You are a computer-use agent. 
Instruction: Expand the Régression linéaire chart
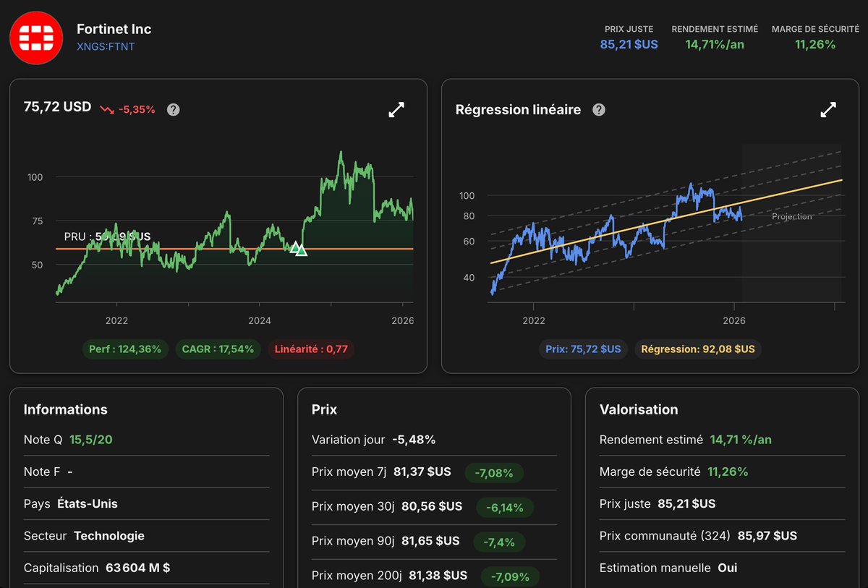pos(827,110)
